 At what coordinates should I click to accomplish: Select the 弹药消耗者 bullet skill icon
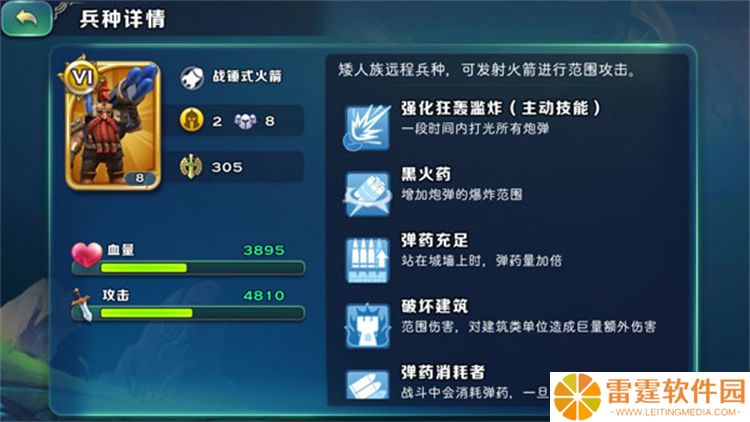coord(367,384)
